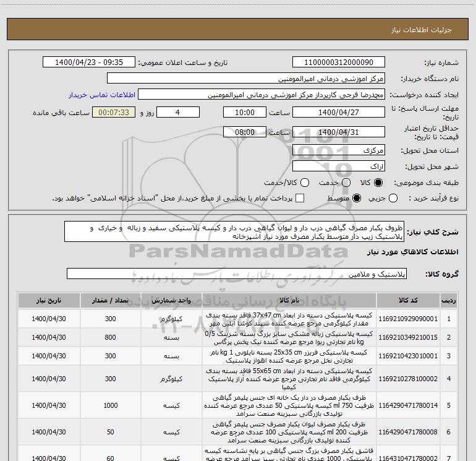Click the remaining days field showing 4

coord(178,113)
